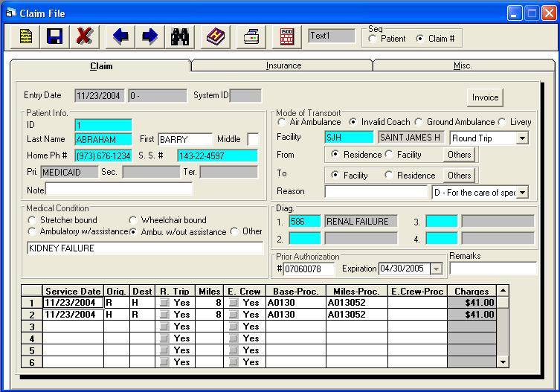Image resolution: width=560 pixels, height=392 pixels.
Task: Toggle R. Trip checkbox in row 3
Action: [164, 327]
